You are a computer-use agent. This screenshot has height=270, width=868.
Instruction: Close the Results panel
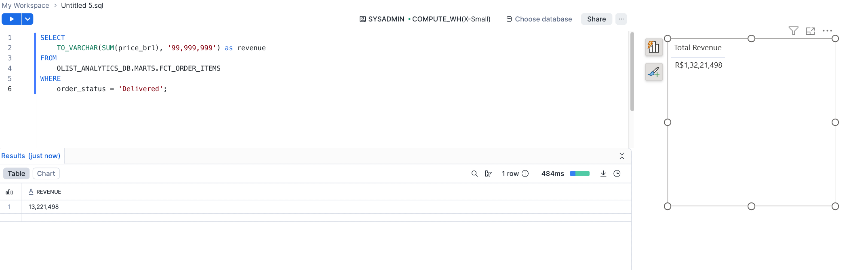coord(622,156)
